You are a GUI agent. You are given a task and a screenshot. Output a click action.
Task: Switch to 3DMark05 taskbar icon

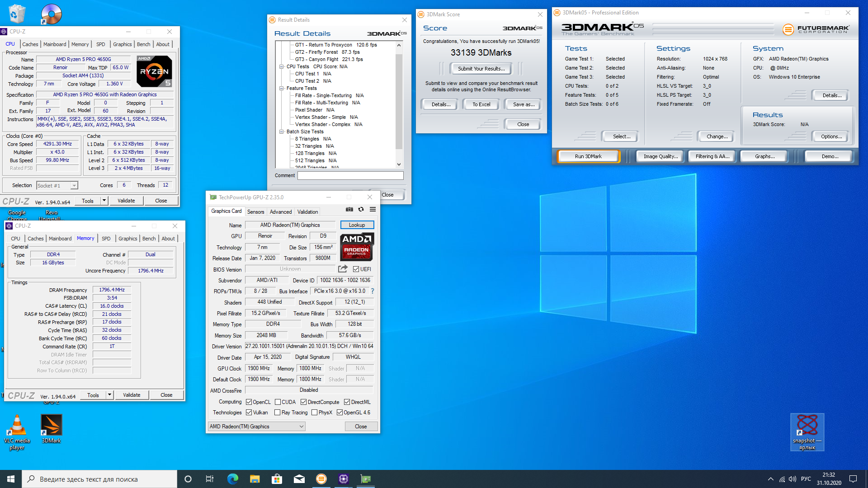click(x=321, y=479)
